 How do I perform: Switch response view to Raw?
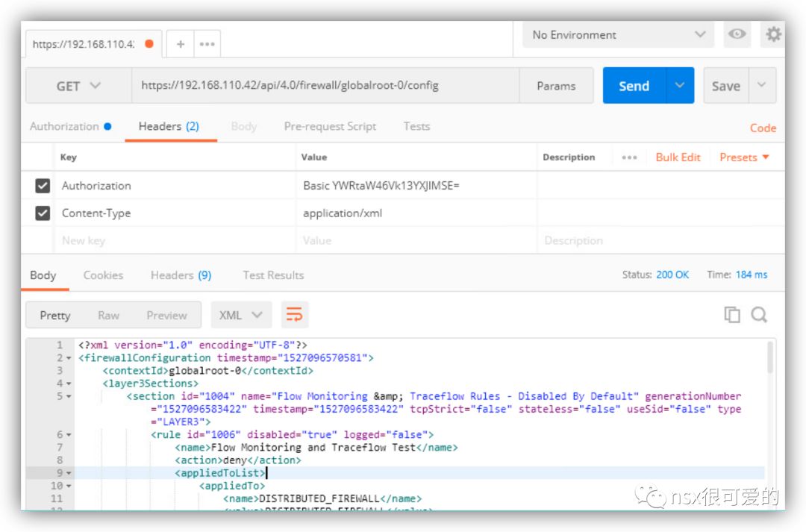[x=108, y=315]
